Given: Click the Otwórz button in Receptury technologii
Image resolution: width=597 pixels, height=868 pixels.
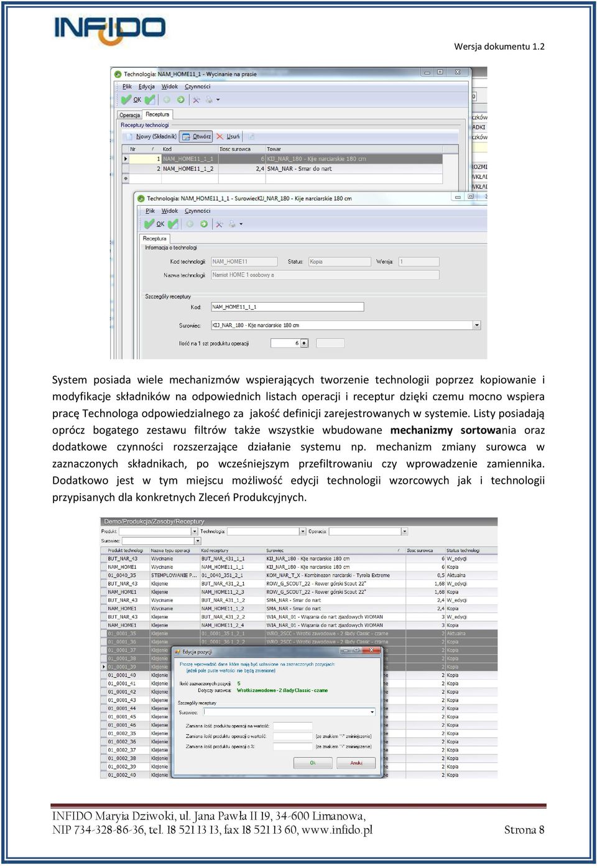Looking at the screenshot, I should [x=197, y=136].
